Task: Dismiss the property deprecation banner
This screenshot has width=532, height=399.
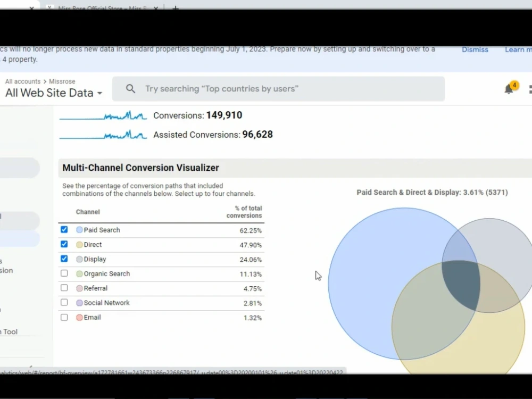Action: 475,49
